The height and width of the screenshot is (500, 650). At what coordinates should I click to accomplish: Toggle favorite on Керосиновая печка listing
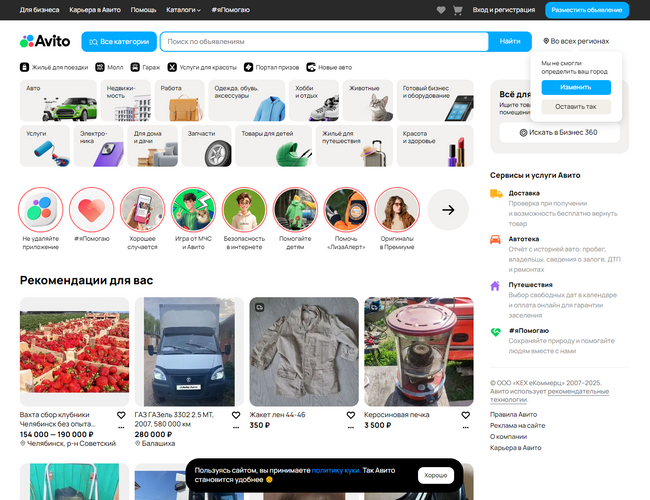pyautogui.click(x=465, y=415)
